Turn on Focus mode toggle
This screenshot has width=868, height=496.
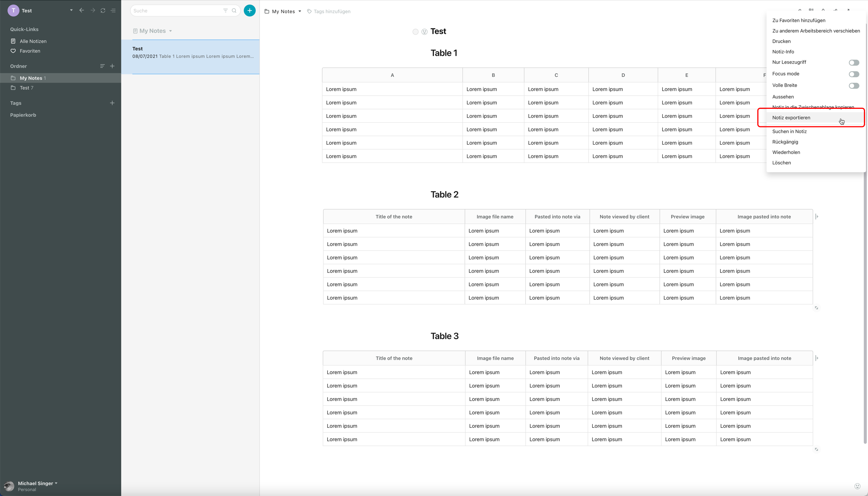[854, 74]
